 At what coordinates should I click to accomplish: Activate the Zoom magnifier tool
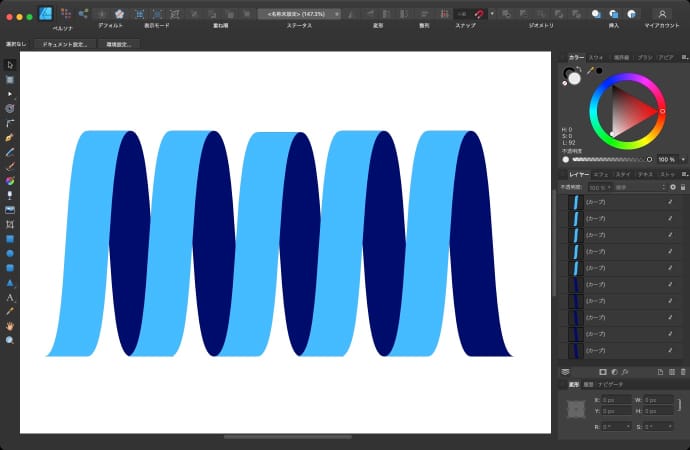[10, 340]
